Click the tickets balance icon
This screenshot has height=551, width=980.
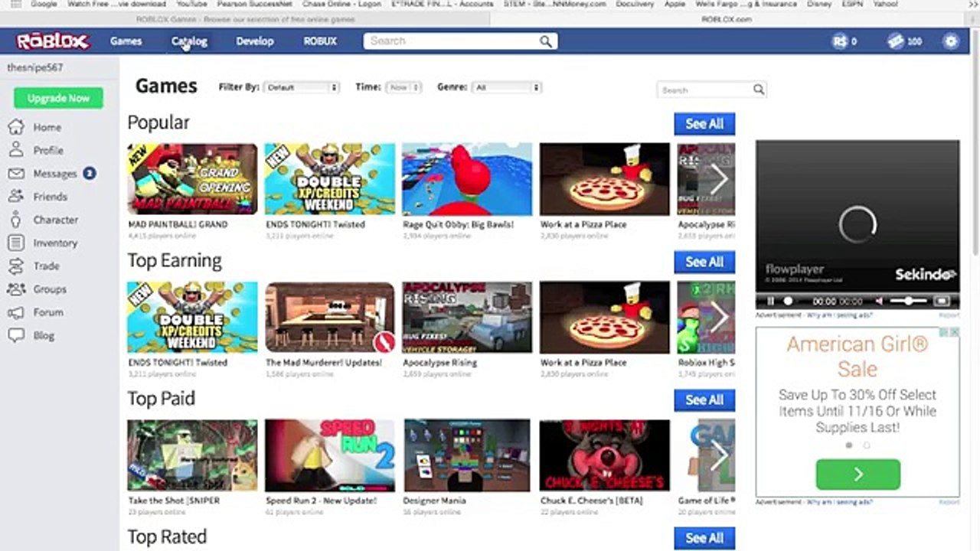click(896, 41)
